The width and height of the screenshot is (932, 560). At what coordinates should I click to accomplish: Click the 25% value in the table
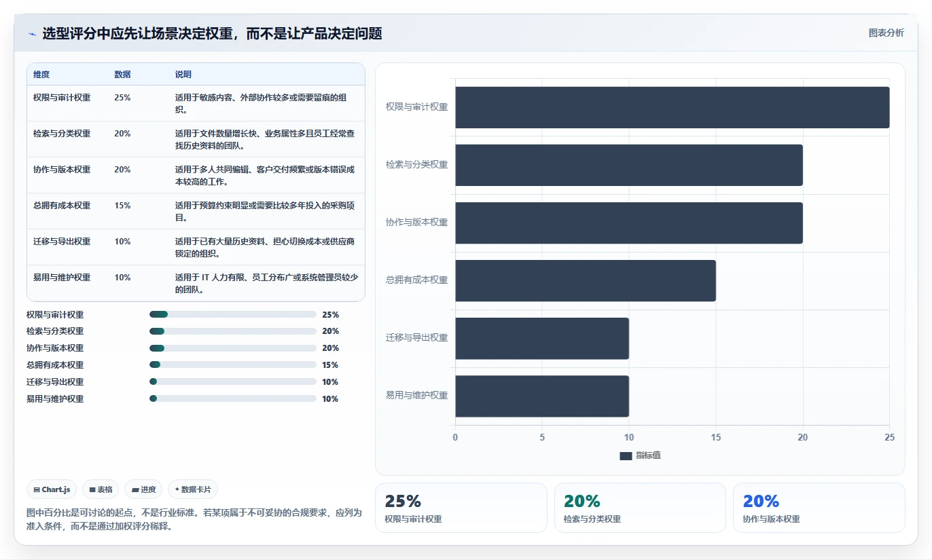click(122, 98)
